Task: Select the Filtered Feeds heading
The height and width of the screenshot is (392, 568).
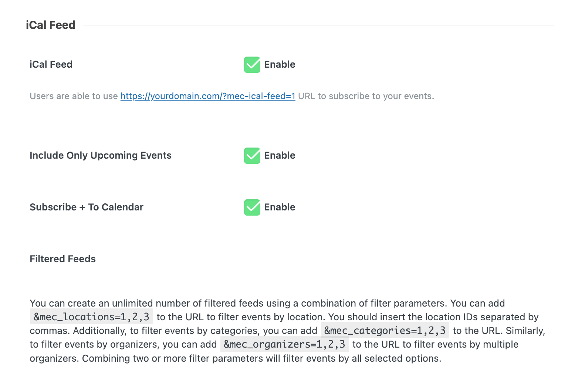Action: point(62,259)
